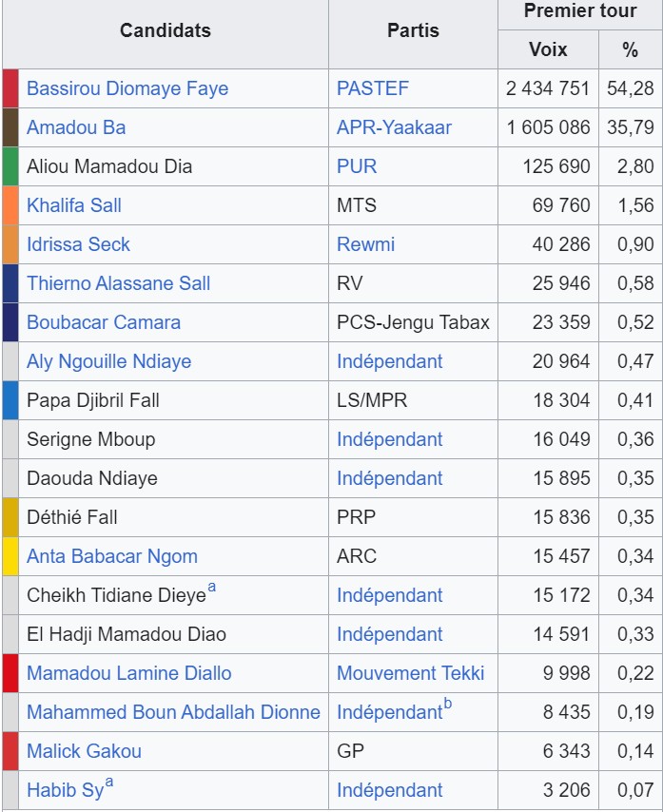
Task: Click footnote 'a' next to Cheikh Tidiane Dieye
Action: 212,589
